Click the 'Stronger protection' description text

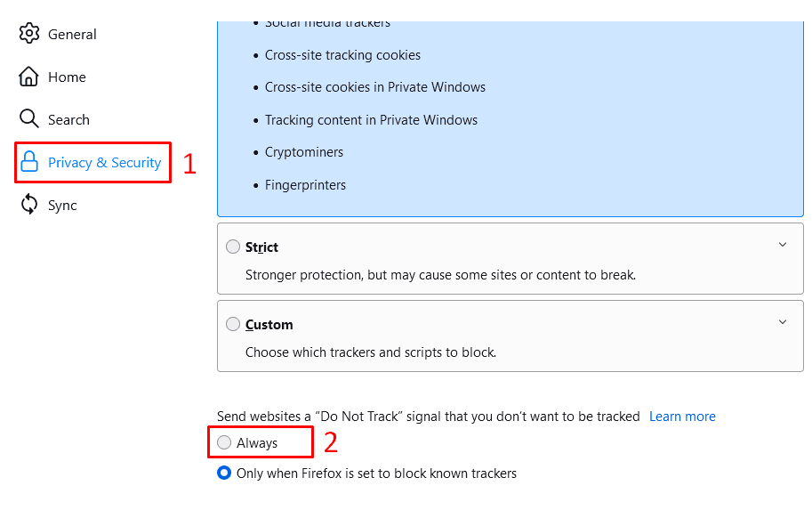pyautogui.click(x=440, y=275)
